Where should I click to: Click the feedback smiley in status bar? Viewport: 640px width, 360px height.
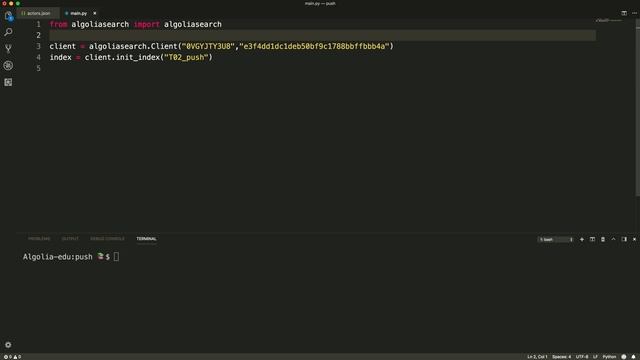pyautogui.click(x=624, y=357)
